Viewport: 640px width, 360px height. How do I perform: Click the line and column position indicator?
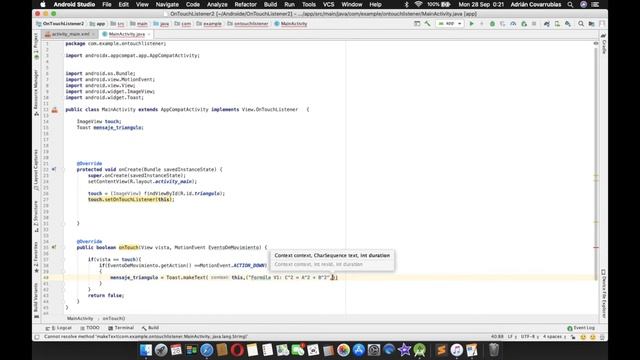pyautogui.click(x=497, y=337)
